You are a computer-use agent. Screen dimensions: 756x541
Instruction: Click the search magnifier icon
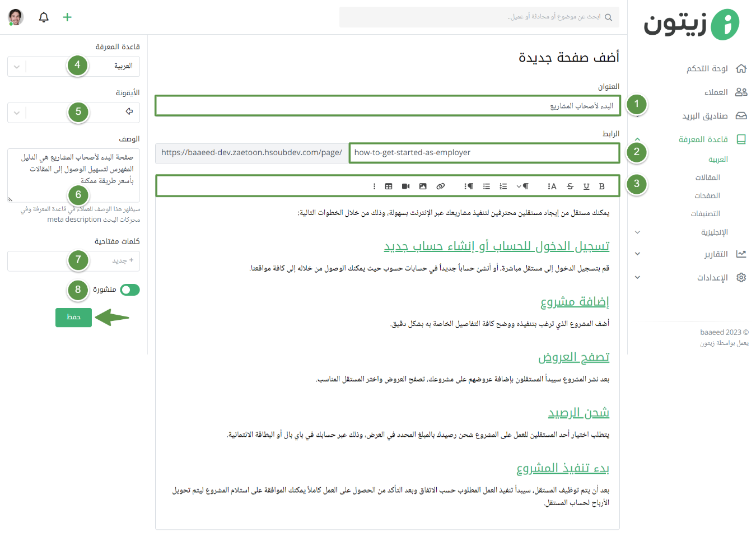[608, 17]
